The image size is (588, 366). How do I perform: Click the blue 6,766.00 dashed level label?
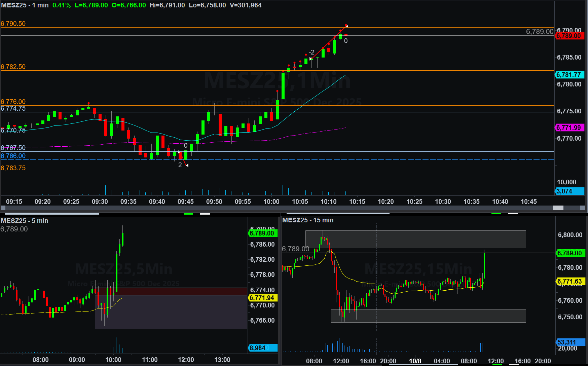click(13, 156)
